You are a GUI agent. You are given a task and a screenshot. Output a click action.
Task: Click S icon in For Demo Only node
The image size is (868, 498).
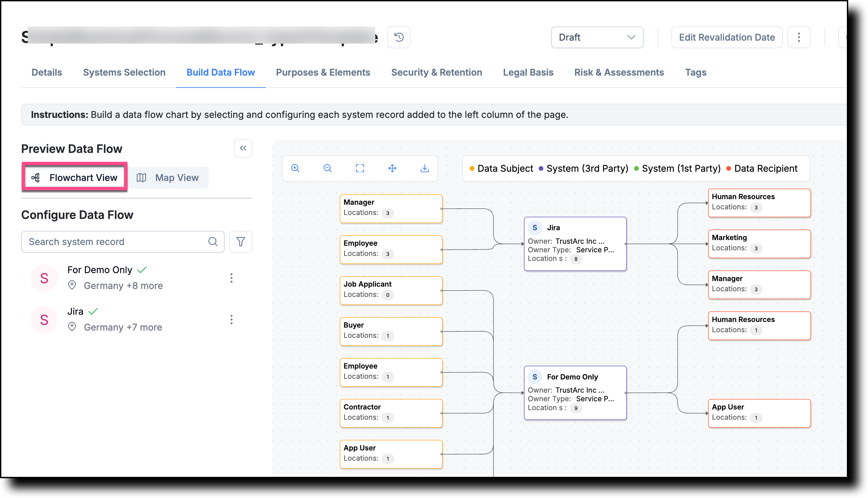tap(534, 376)
